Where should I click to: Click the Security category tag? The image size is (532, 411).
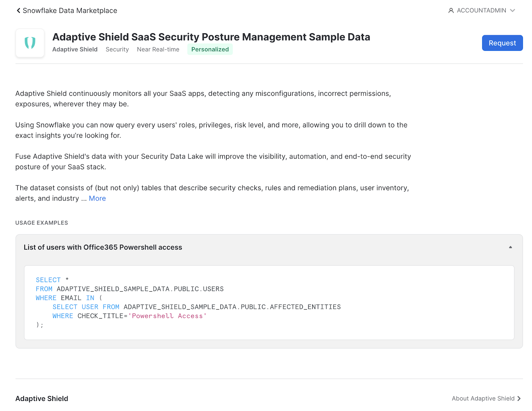(117, 50)
